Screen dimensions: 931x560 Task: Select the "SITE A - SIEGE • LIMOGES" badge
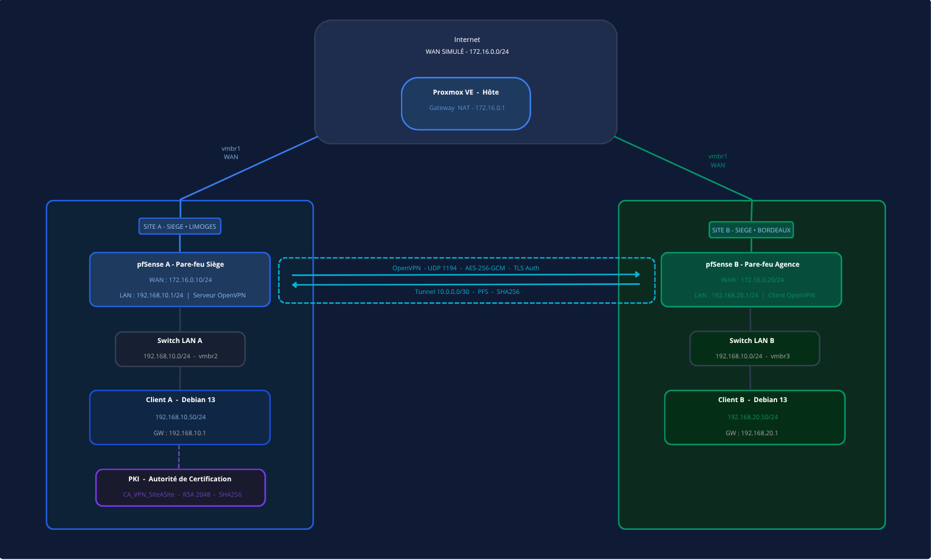coord(180,226)
